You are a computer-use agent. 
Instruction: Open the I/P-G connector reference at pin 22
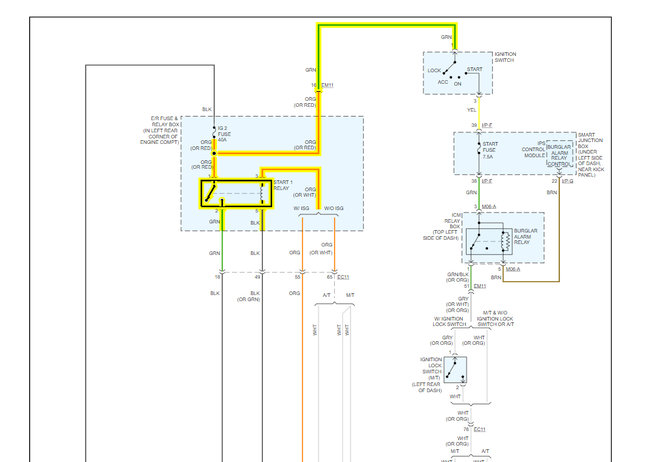coord(568,181)
